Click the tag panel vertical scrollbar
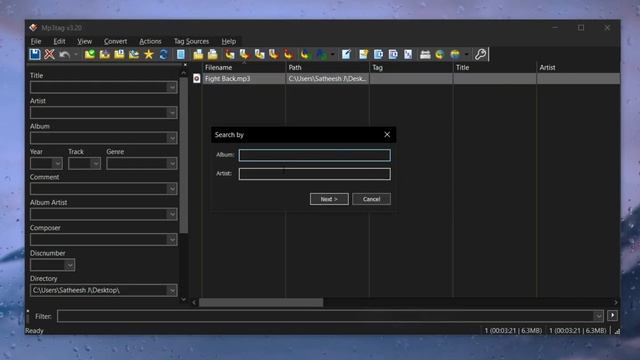Image resolution: width=640 pixels, height=360 pixels. (x=184, y=155)
